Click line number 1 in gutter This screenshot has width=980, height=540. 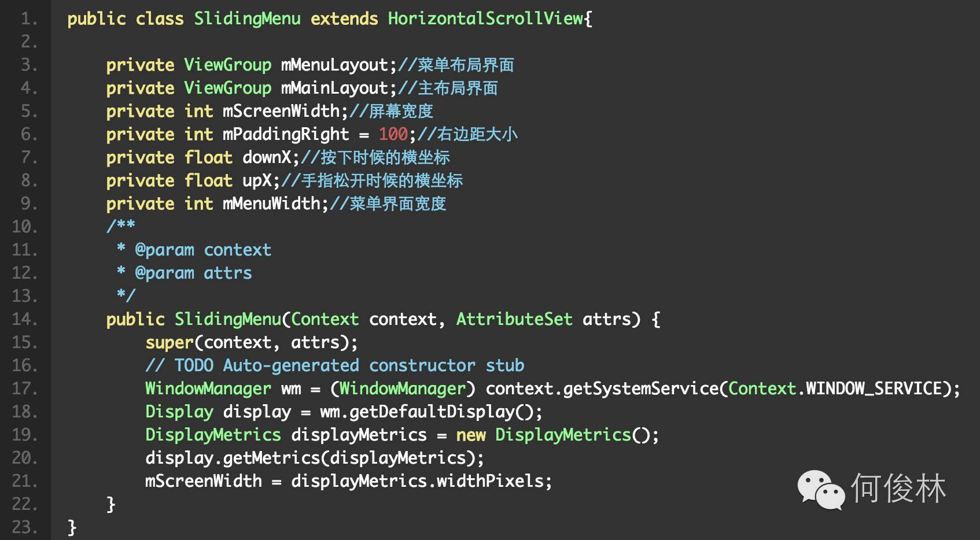[x=28, y=19]
